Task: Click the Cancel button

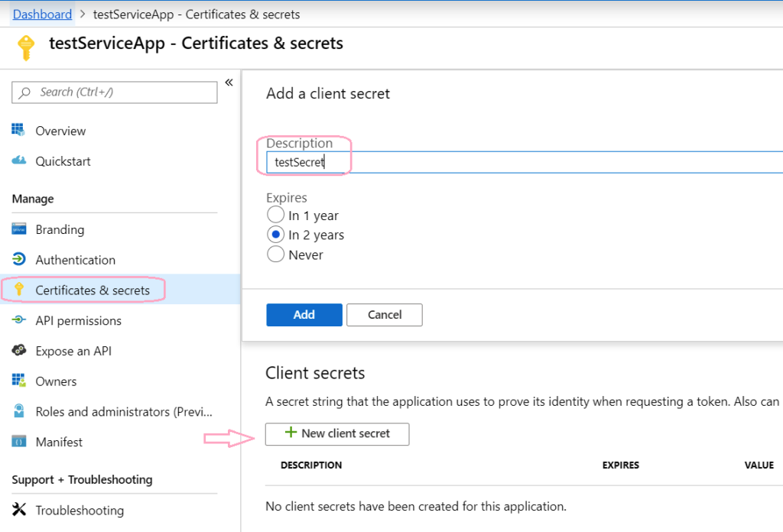Action: 385,315
